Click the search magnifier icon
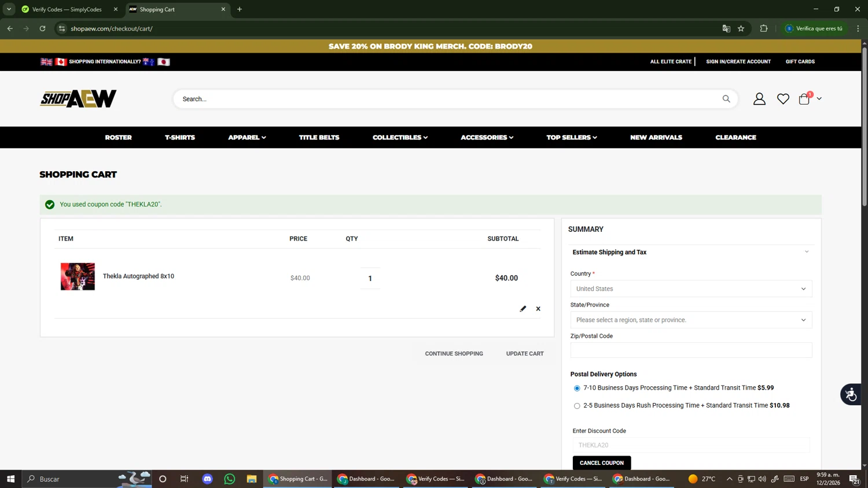Image resolution: width=868 pixels, height=488 pixels. pos(726,99)
